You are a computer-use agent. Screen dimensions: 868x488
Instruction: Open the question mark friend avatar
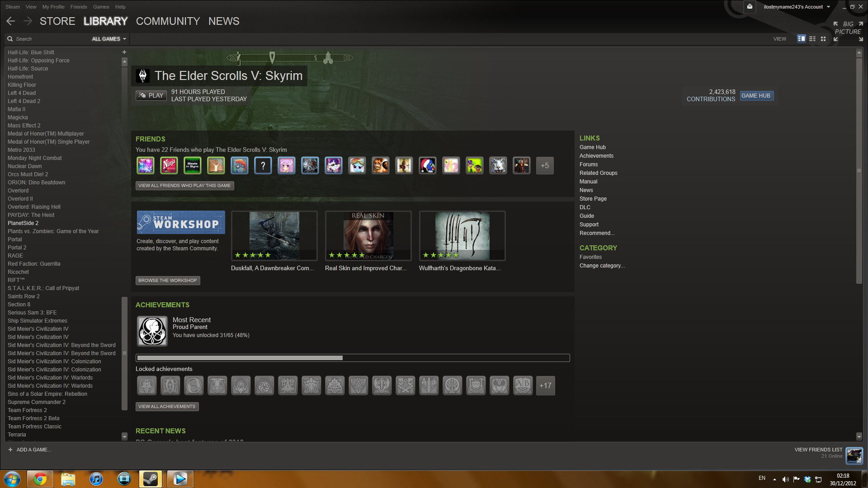(263, 166)
